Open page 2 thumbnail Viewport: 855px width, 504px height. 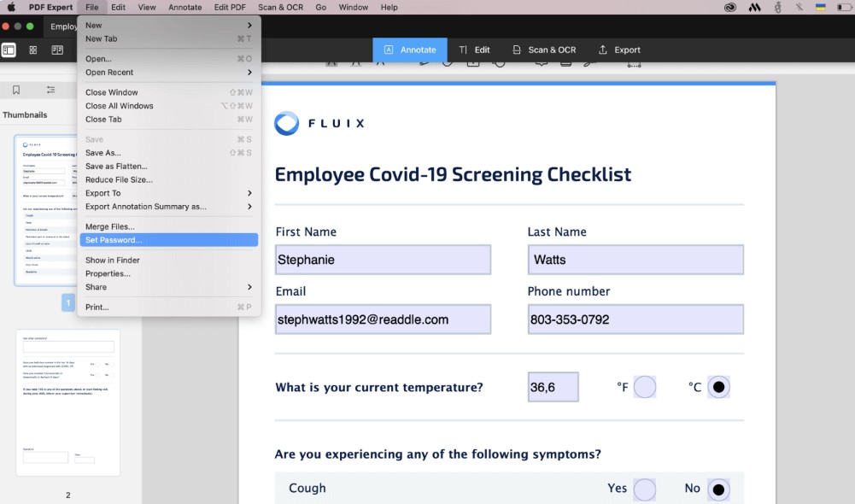(x=68, y=402)
